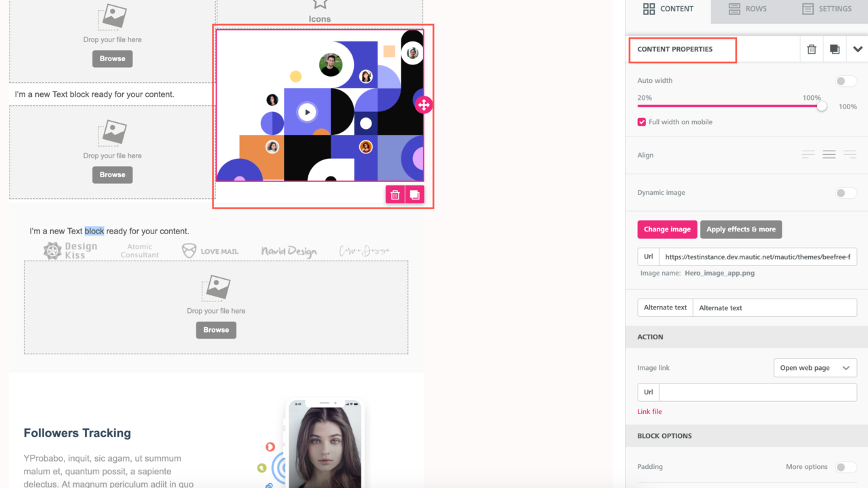This screenshot has width=868, height=488.
Task: Enable the Auto width toggle
Action: point(845,80)
